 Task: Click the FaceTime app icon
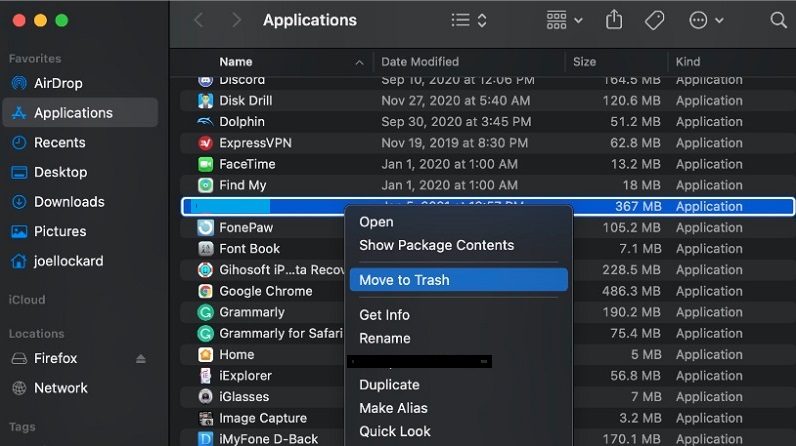coord(205,164)
